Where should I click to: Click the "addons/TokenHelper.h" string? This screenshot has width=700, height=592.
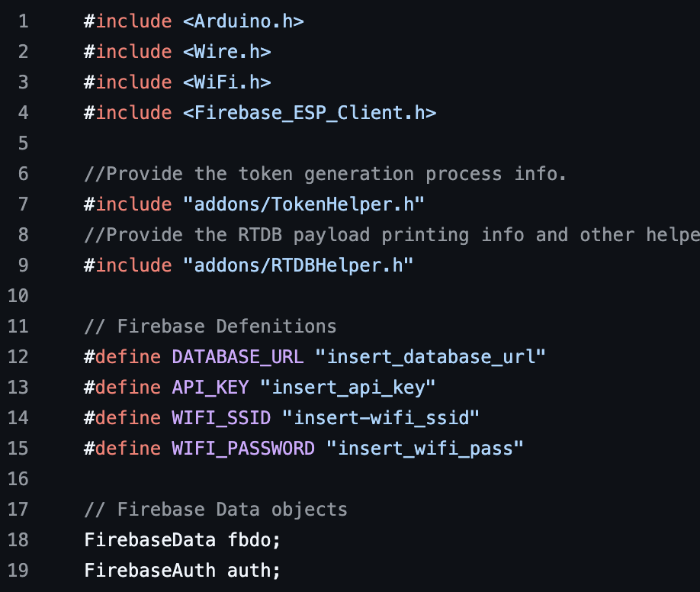[x=303, y=204]
